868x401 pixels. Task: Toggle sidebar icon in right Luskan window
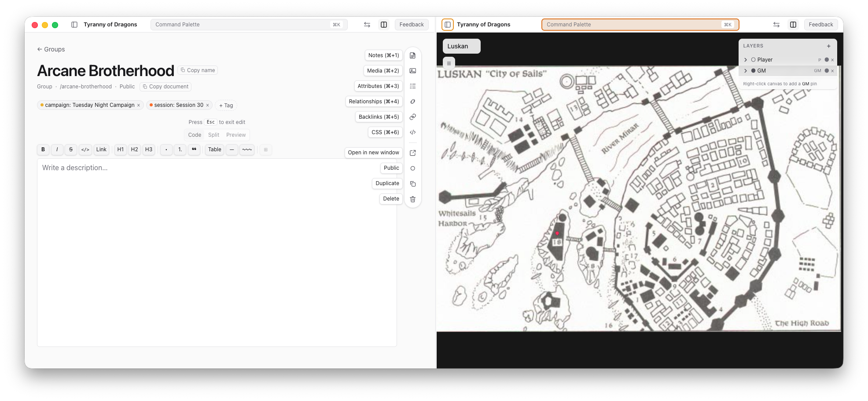[448, 25]
